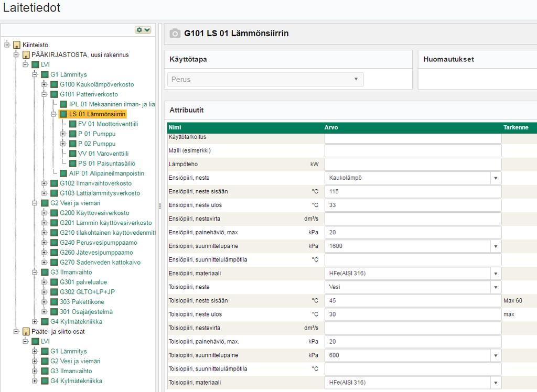Image resolution: width=537 pixels, height=392 pixels.
Task: Click green icon of VV 01 Varoventtiili
Action: click(72, 154)
